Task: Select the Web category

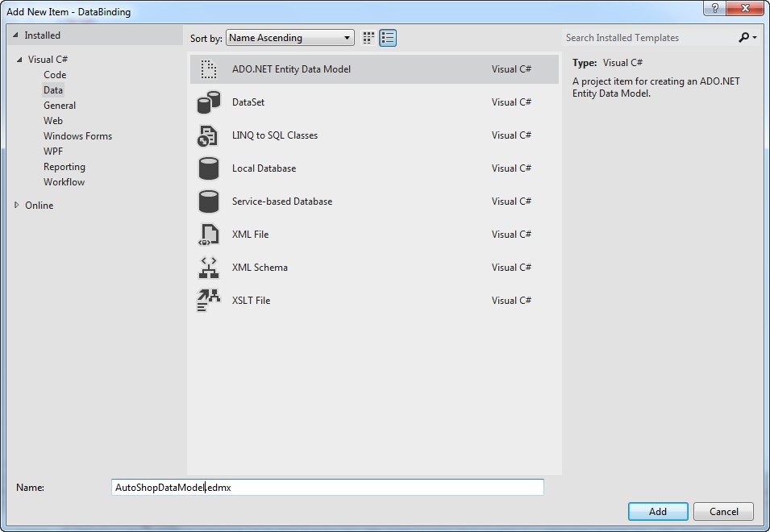Action: pos(53,120)
